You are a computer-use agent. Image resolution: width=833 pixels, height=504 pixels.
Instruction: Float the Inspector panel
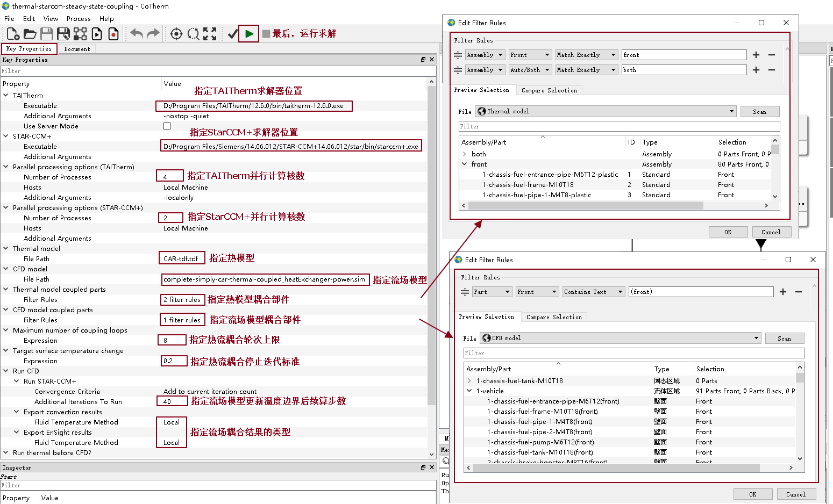click(423, 467)
